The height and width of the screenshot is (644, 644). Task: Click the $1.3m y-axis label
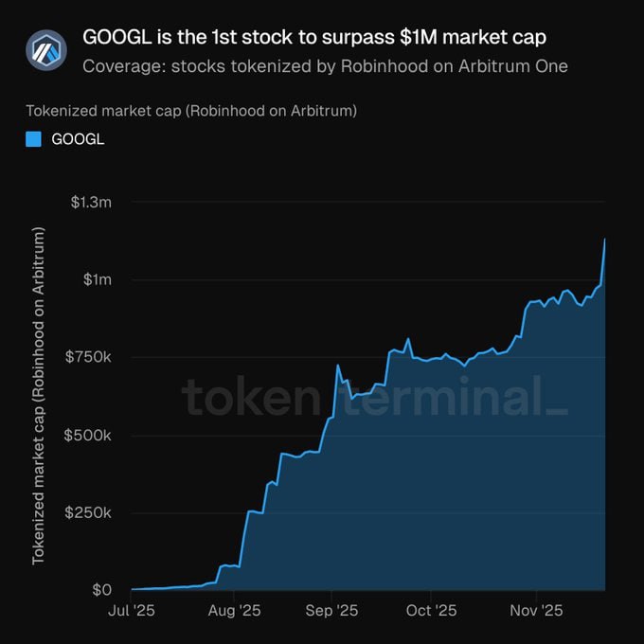(92, 202)
